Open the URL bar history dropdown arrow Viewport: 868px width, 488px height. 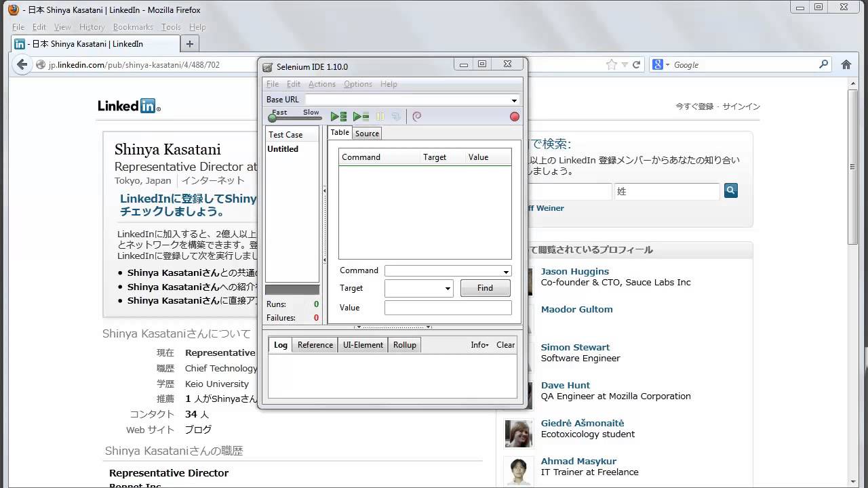pos(625,65)
